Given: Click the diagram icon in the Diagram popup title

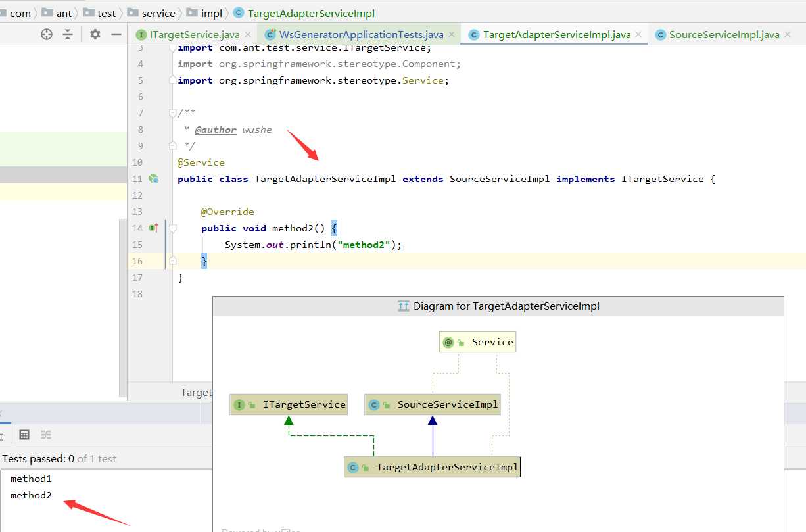Looking at the screenshot, I should pos(404,306).
